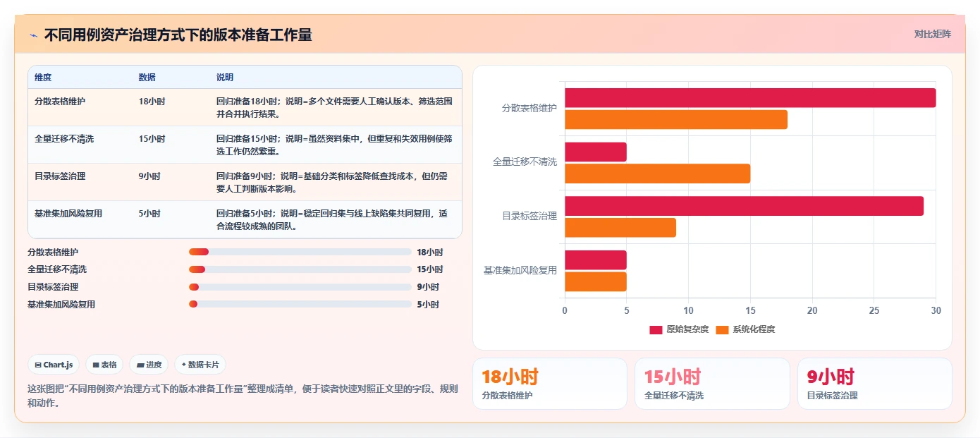
Task: Click the 目录标签治理 chart axis label
Action: pyautogui.click(x=529, y=217)
